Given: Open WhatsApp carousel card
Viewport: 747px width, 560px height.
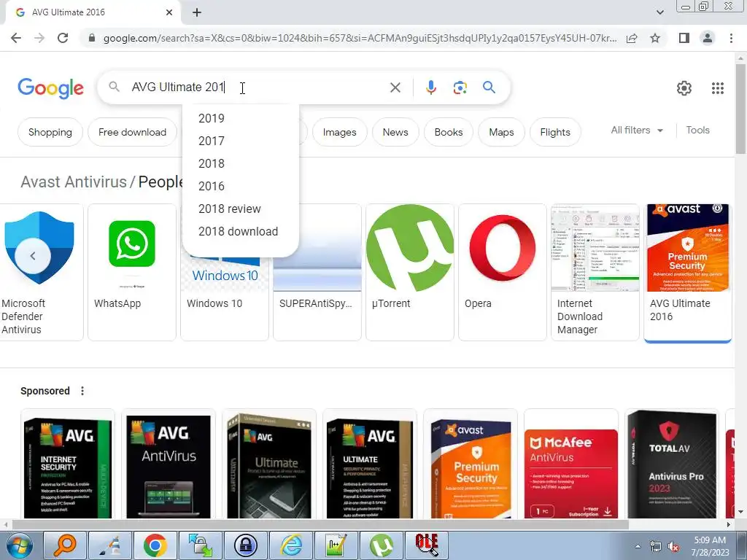Looking at the screenshot, I should coord(132,273).
